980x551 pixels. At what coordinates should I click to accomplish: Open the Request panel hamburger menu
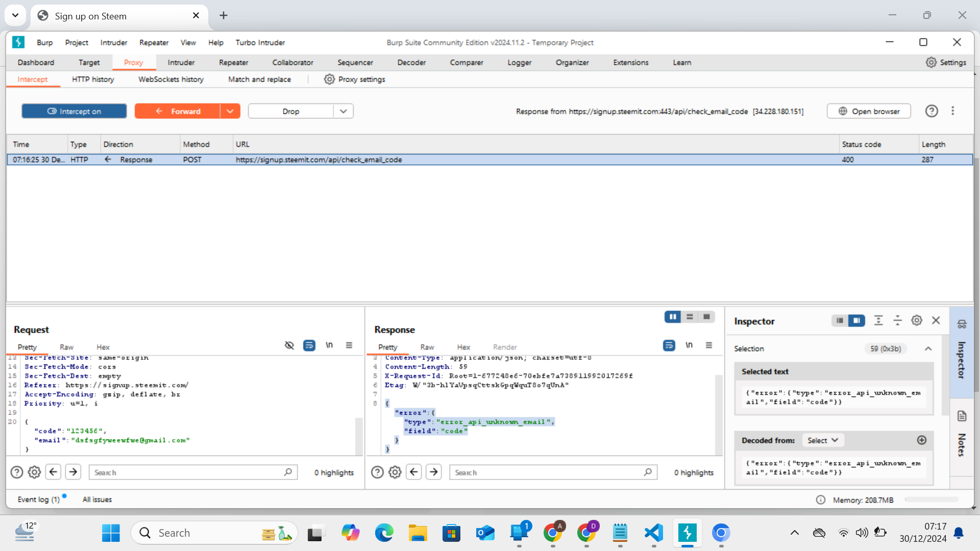point(349,345)
